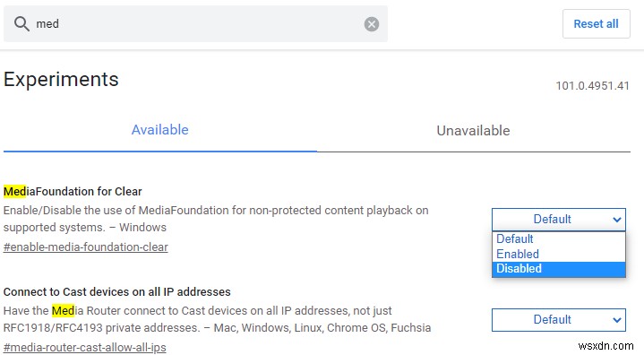Click the MediaFoundation description ending in 'supported systems. – Windows'

tap(216, 219)
